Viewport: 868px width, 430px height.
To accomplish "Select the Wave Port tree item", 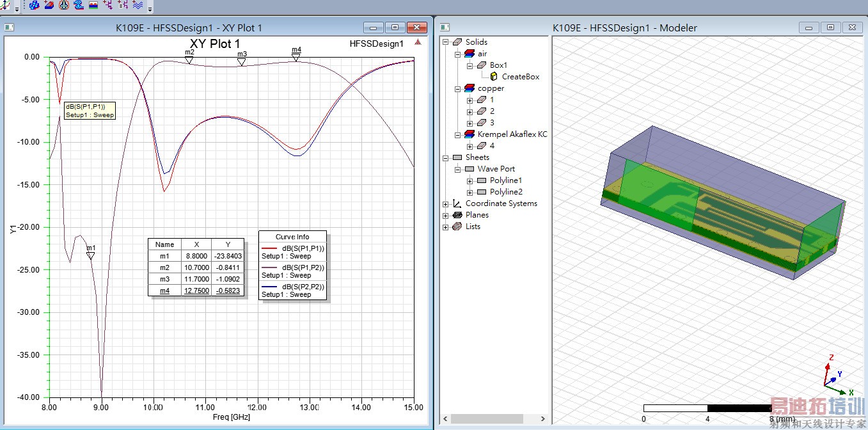I will pyautogui.click(x=496, y=169).
